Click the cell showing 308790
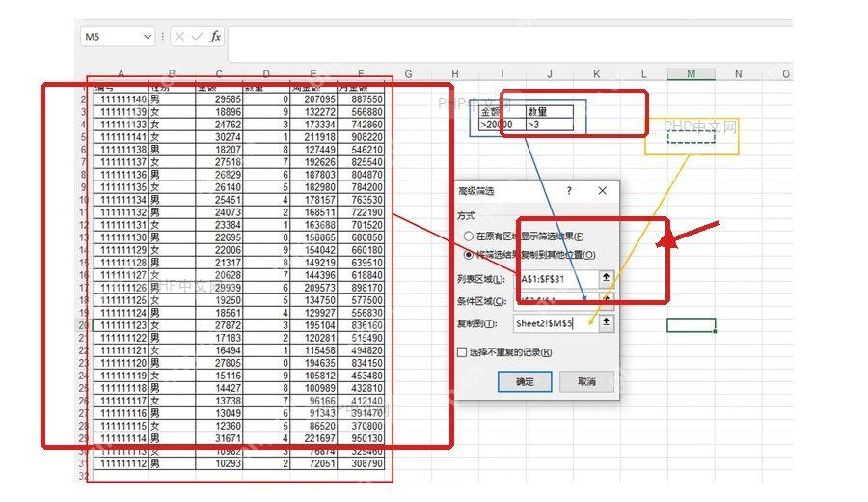Screen dimensions: 868x502 click(361, 463)
